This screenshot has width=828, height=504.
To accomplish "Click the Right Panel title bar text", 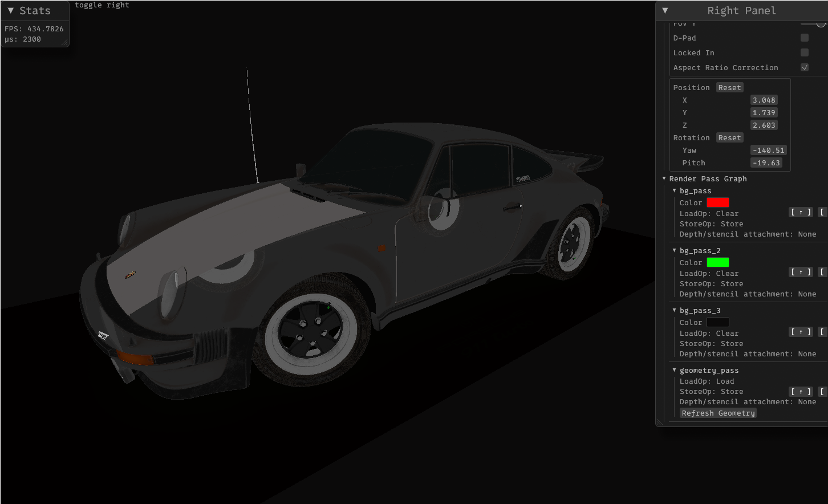I will tap(741, 10).
